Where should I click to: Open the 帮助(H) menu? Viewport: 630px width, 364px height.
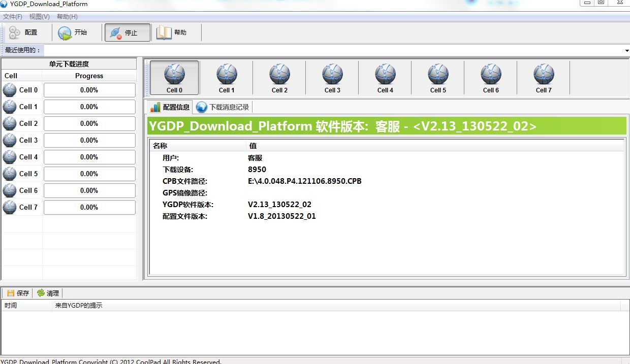[x=66, y=16]
